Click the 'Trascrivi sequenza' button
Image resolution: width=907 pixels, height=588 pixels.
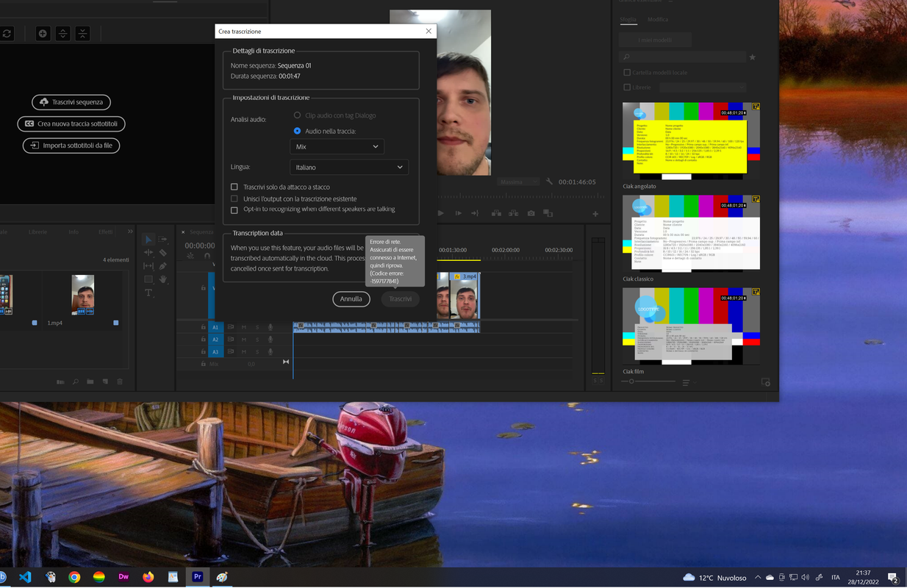71,102
